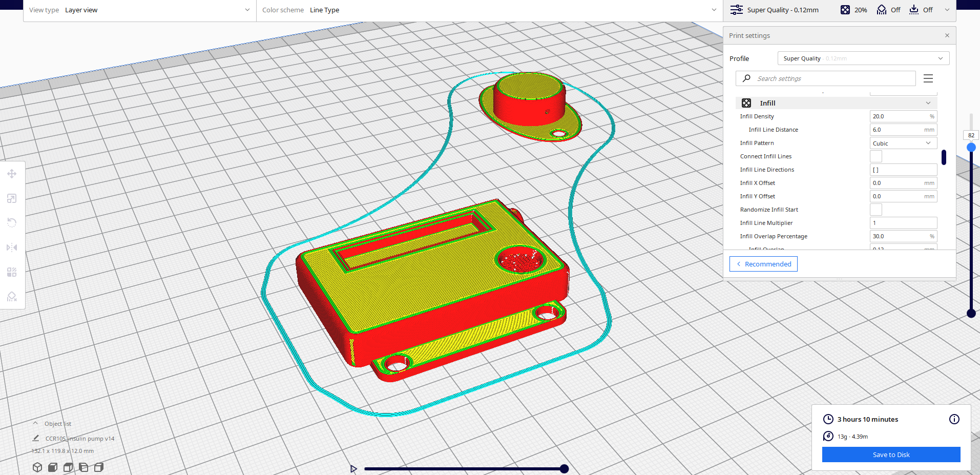Screen dimensions: 980x475
Task: Select the Rotate tool
Action: point(12,223)
